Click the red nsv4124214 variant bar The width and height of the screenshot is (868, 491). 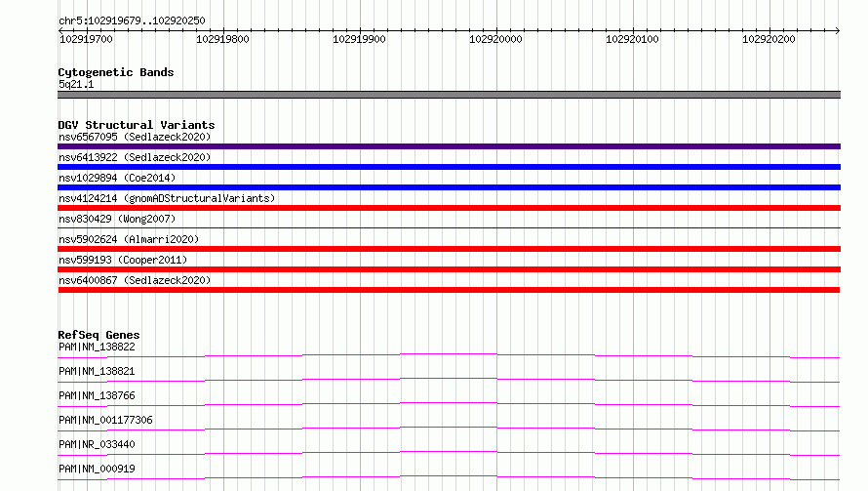449,208
